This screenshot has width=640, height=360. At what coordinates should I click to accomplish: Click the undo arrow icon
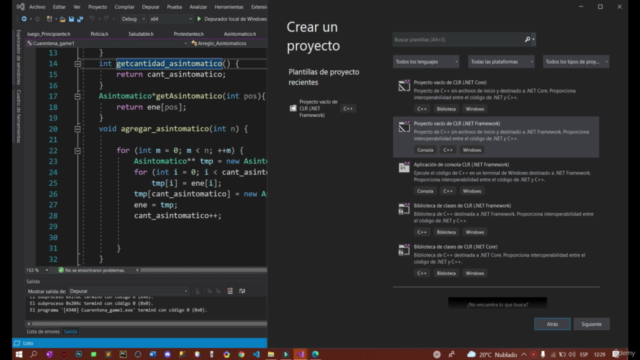point(92,19)
